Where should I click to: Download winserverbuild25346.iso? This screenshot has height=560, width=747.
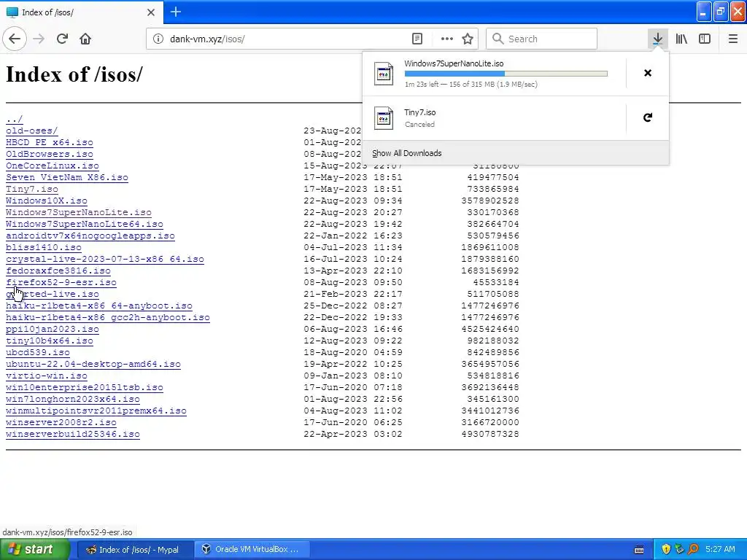[73, 434]
